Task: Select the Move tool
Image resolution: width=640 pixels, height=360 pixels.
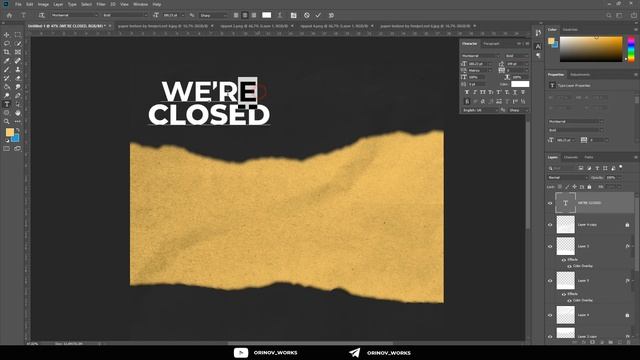Action: point(7,35)
